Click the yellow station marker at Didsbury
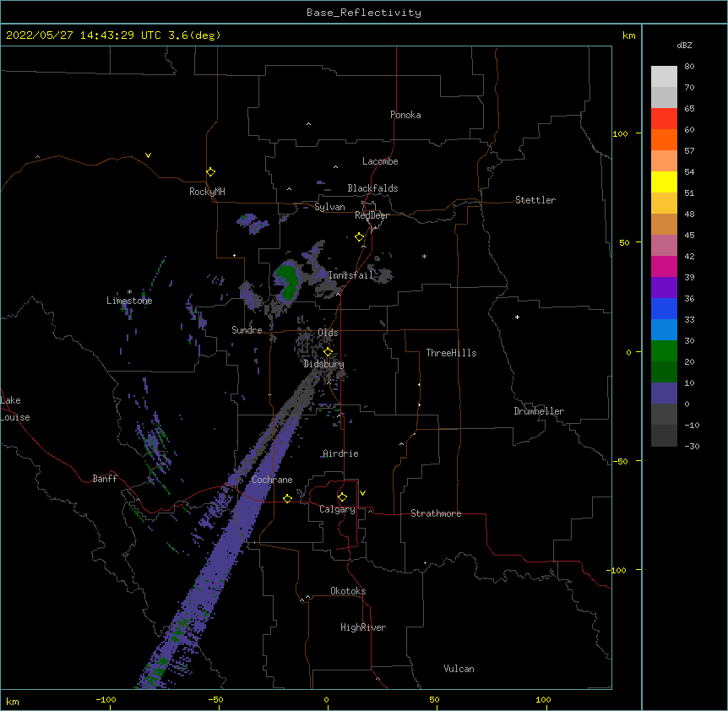 click(x=328, y=351)
